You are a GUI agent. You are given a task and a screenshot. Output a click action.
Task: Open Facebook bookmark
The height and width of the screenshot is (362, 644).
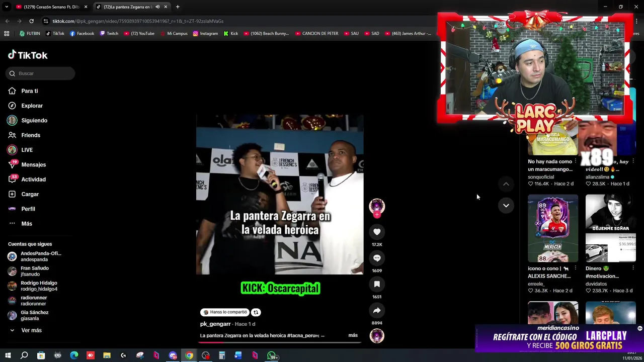82,34
